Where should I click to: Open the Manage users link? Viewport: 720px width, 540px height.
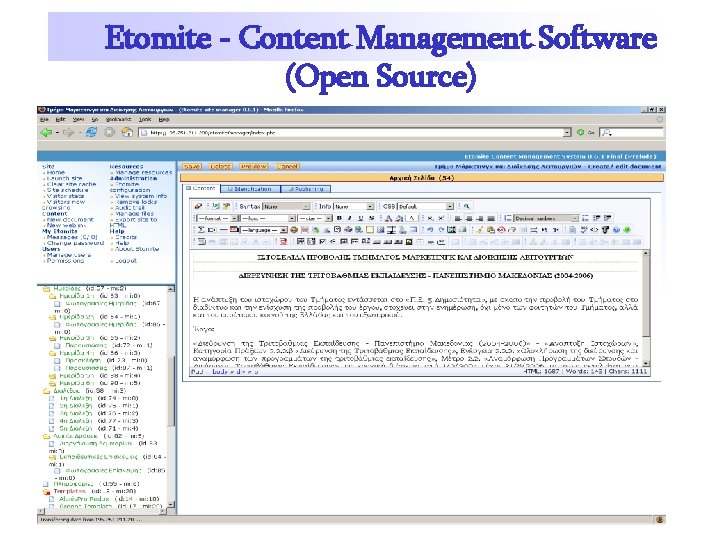tap(69, 255)
